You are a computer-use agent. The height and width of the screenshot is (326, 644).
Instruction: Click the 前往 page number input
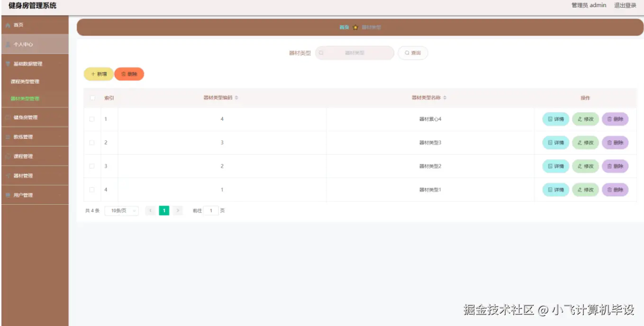coord(211,211)
